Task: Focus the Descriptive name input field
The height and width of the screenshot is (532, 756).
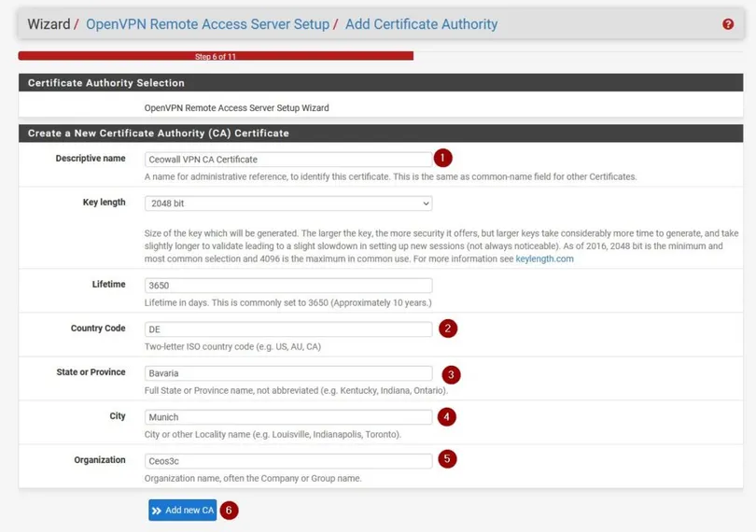Action: point(288,160)
